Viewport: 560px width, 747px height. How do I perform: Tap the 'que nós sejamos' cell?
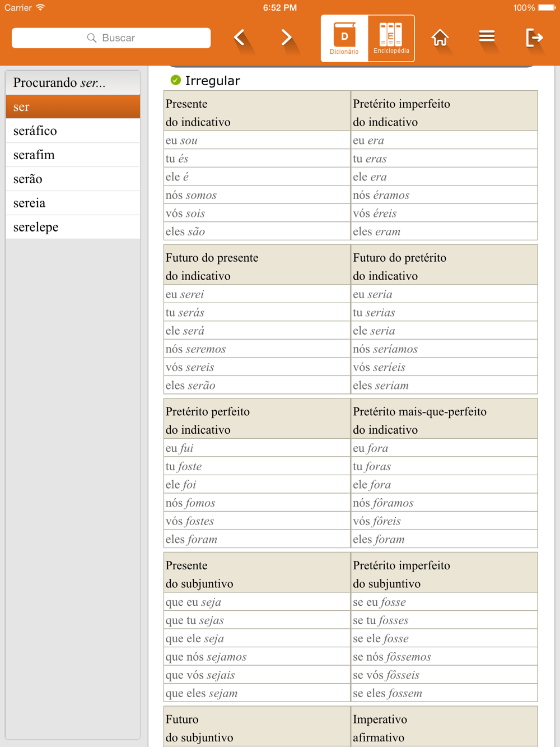(x=257, y=656)
